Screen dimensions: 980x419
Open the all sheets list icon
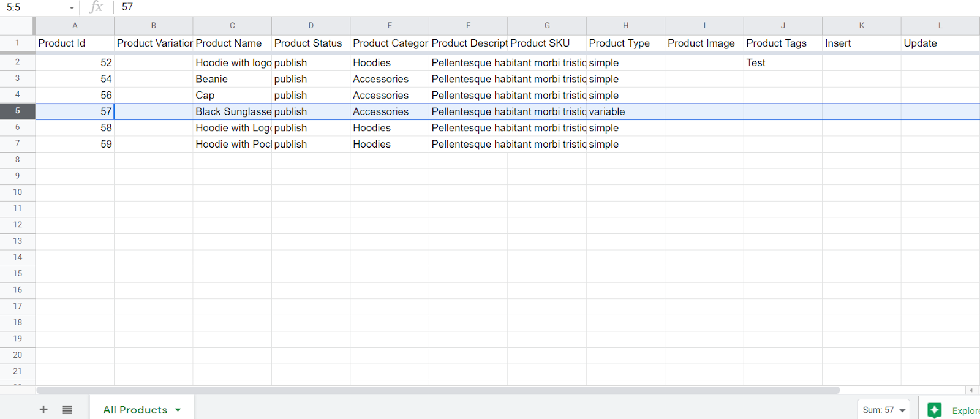coord(67,410)
